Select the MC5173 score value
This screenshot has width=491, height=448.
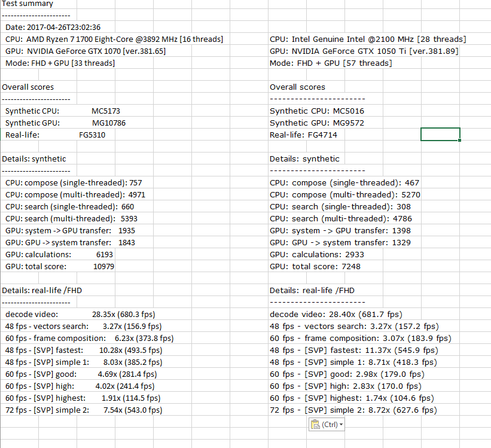pos(106,111)
